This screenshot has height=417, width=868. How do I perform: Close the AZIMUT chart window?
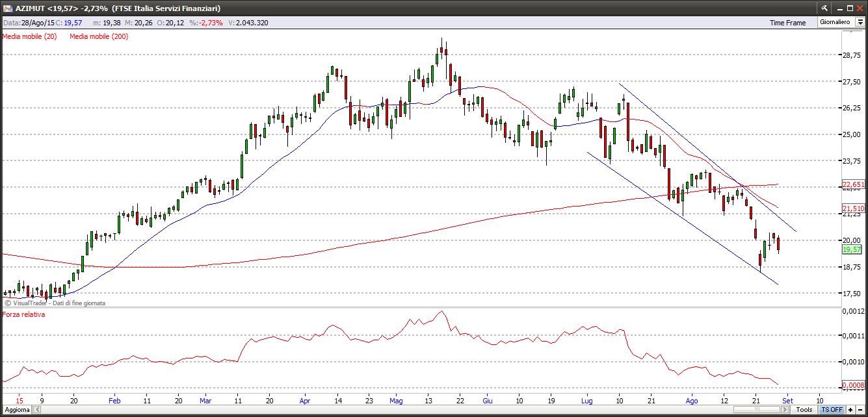click(860, 8)
